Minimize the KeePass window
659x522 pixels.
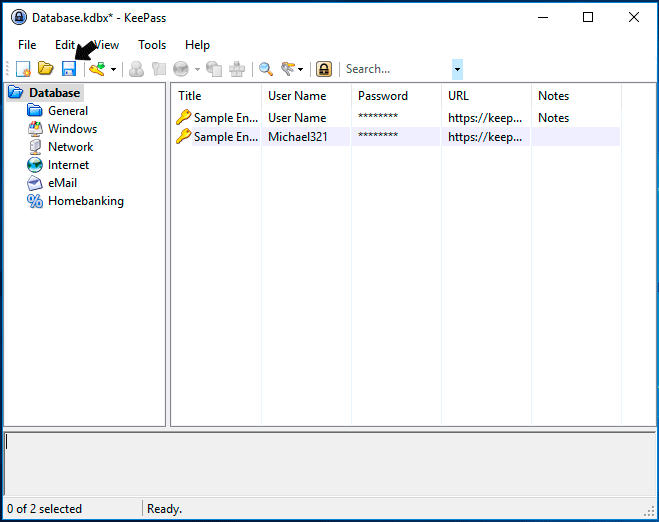(x=543, y=17)
